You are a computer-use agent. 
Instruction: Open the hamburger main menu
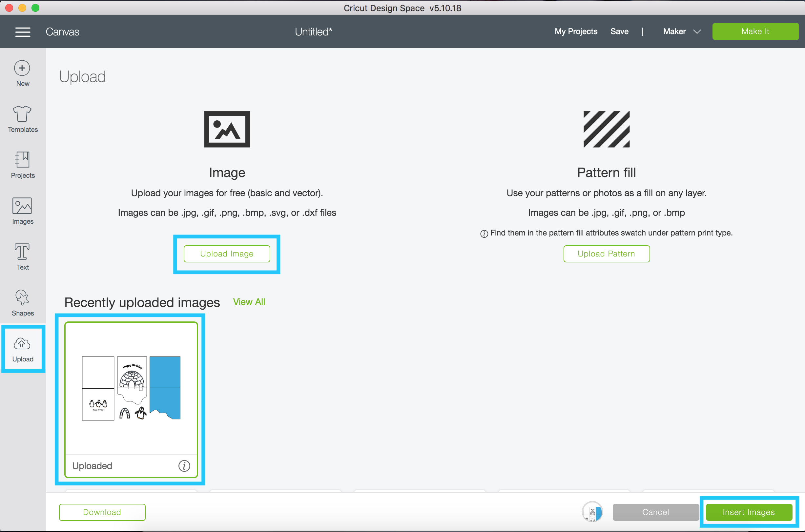click(x=23, y=32)
